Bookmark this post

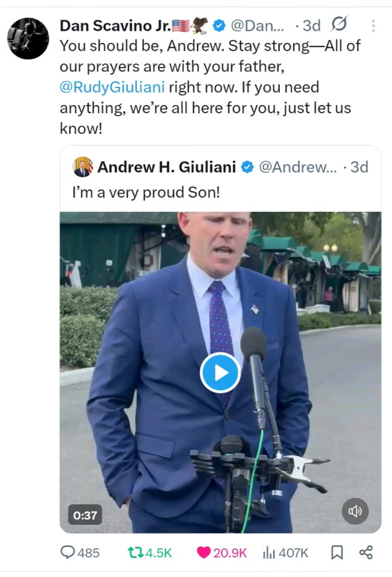tap(337, 552)
